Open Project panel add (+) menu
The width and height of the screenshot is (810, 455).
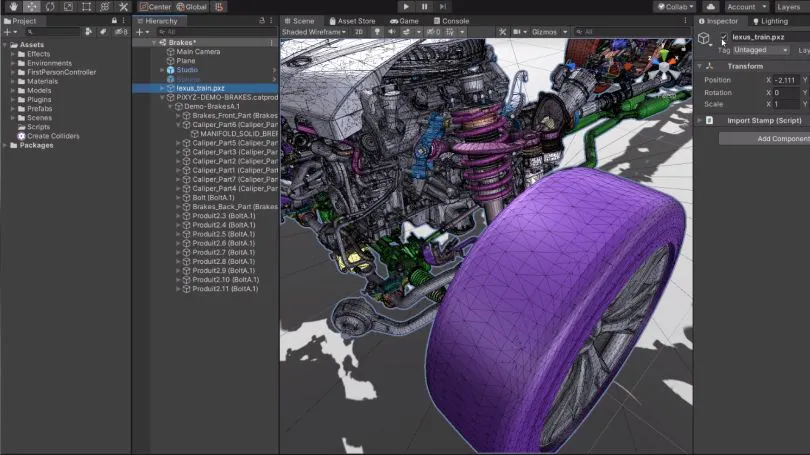click(x=10, y=32)
